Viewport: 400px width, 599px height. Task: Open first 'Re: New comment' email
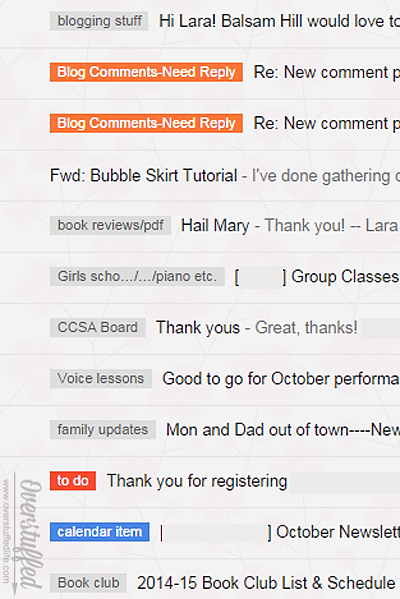coord(327,72)
